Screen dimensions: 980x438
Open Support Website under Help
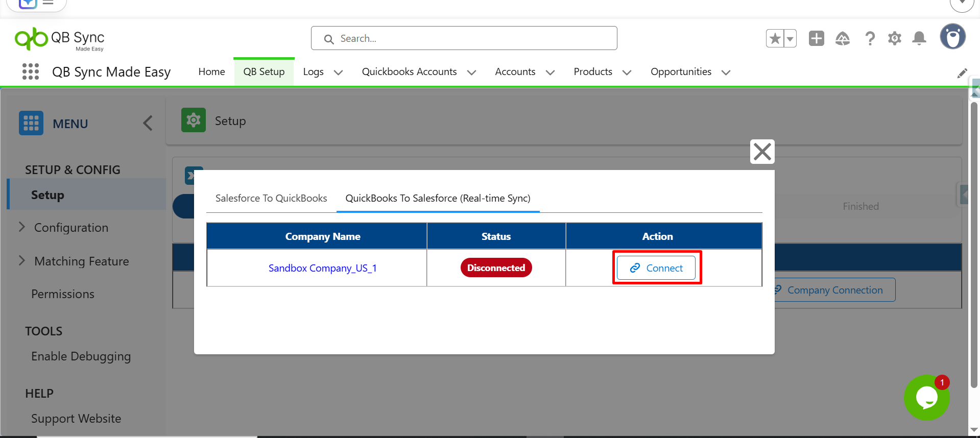pyautogui.click(x=76, y=419)
